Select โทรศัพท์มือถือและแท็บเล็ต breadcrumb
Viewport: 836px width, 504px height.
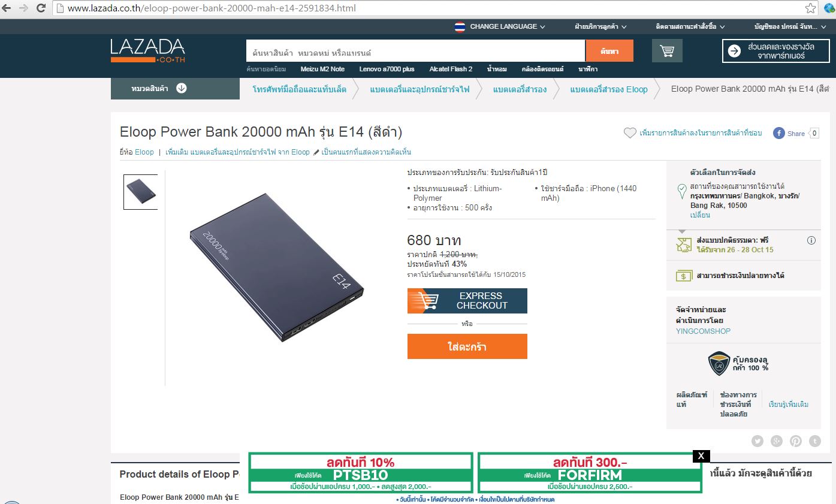(x=300, y=89)
